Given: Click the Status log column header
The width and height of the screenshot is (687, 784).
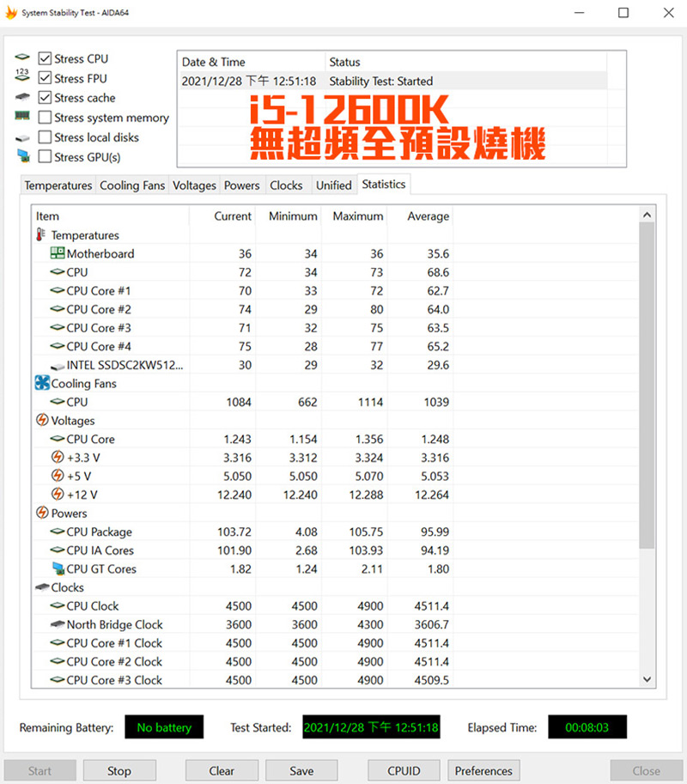Looking at the screenshot, I should [x=466, y=62].
